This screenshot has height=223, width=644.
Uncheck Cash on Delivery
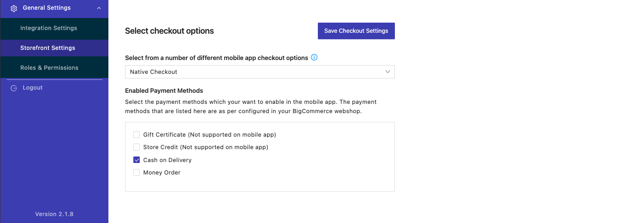point(137,160)
